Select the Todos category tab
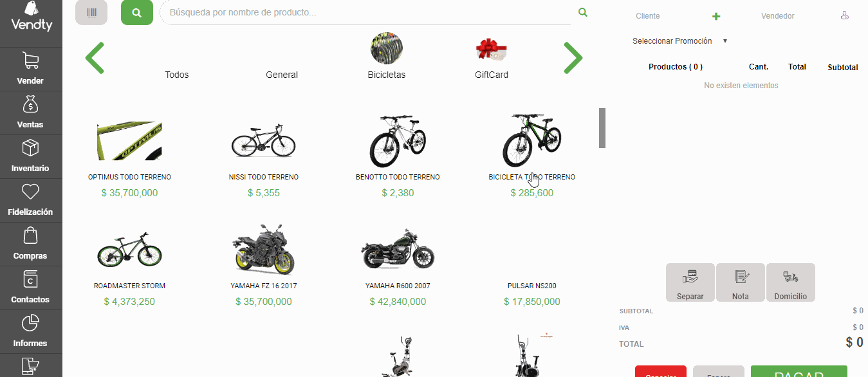The height and width of the screenshot is (377, 868). (176, 74)
